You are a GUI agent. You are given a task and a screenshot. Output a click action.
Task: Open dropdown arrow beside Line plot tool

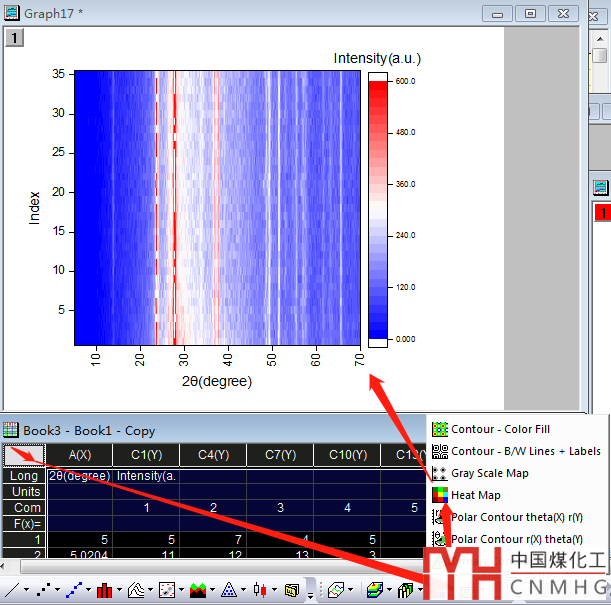24,591
